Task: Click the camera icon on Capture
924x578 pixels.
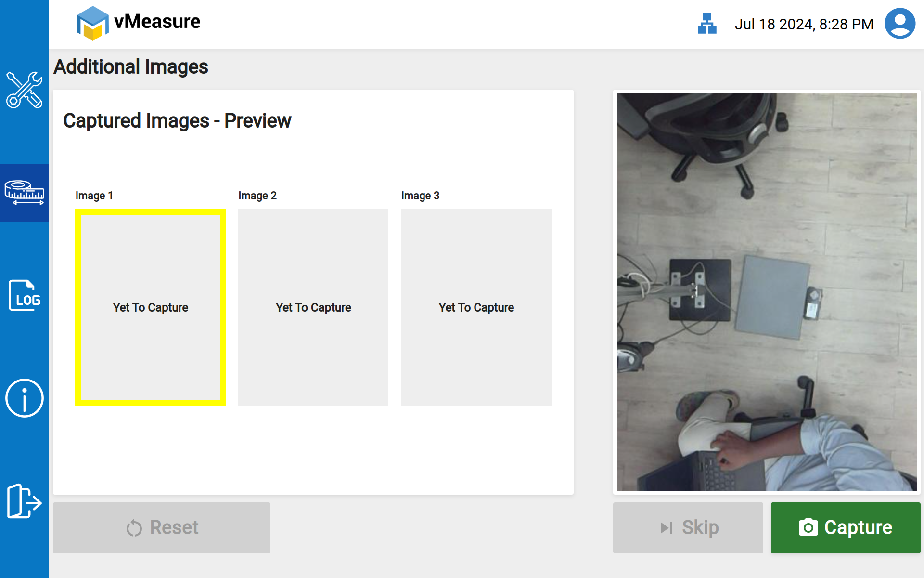Action: click(808, 527)
